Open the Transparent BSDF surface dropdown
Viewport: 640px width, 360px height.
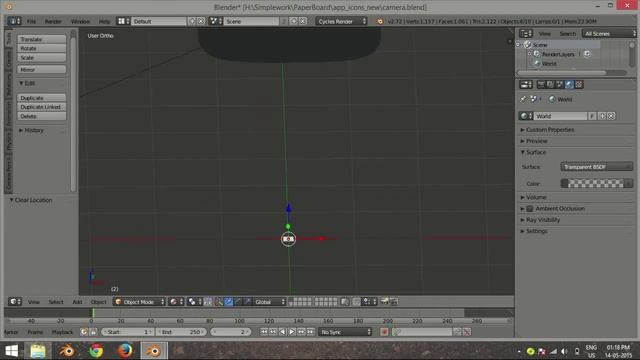pos(597,167)
